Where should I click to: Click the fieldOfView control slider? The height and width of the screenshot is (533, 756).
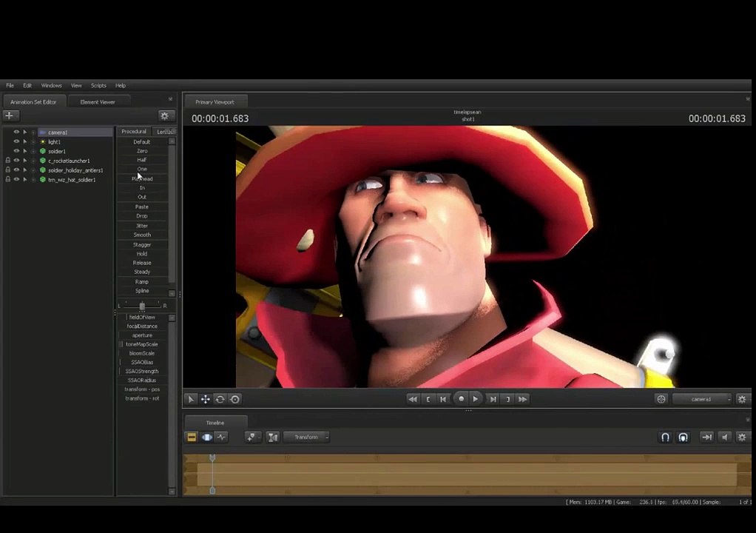(x=142, y=318)
